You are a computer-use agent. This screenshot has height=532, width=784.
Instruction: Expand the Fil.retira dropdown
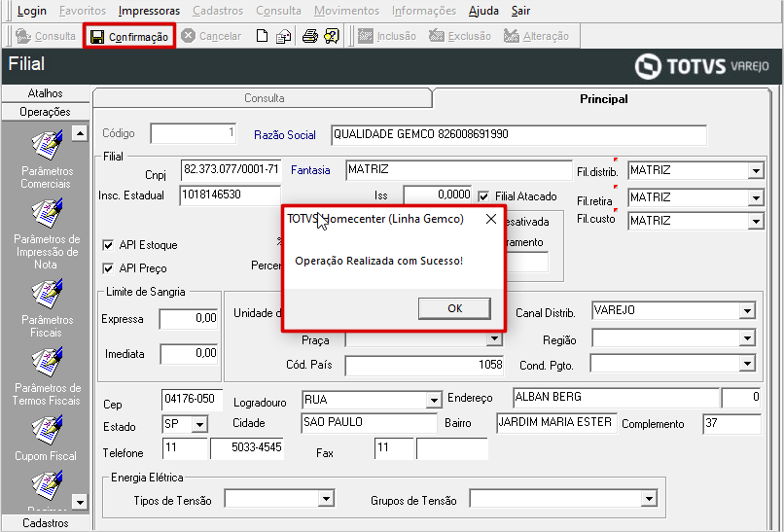coord(756,198)
